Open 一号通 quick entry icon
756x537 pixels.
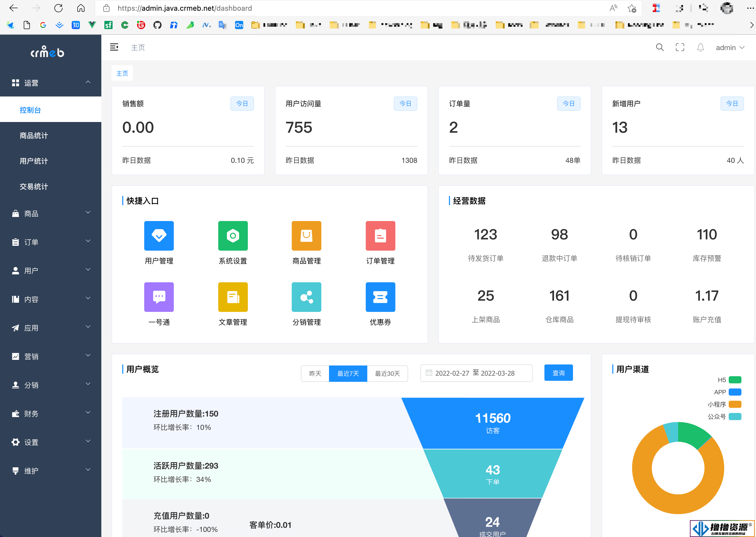click(x=159, y=297)
